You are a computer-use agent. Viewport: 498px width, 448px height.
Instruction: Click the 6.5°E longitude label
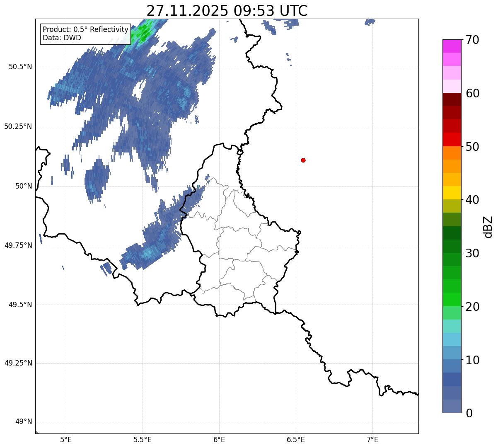pos(296,440)
